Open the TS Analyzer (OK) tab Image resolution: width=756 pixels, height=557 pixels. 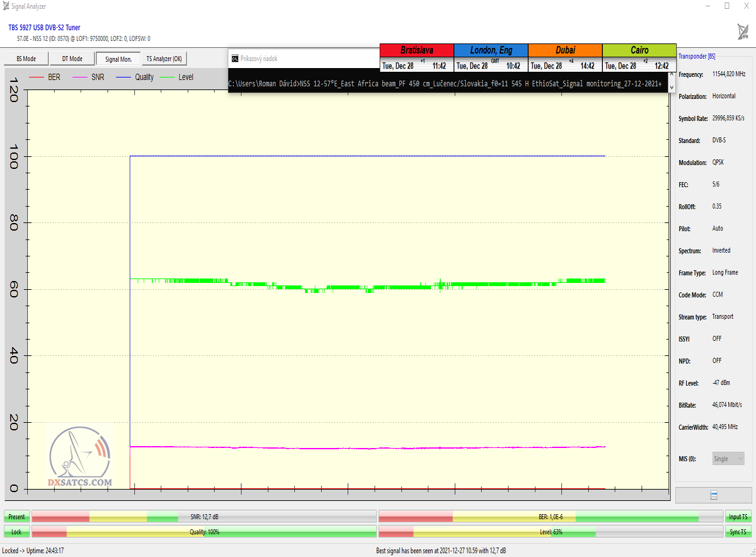tap(164, 59)
